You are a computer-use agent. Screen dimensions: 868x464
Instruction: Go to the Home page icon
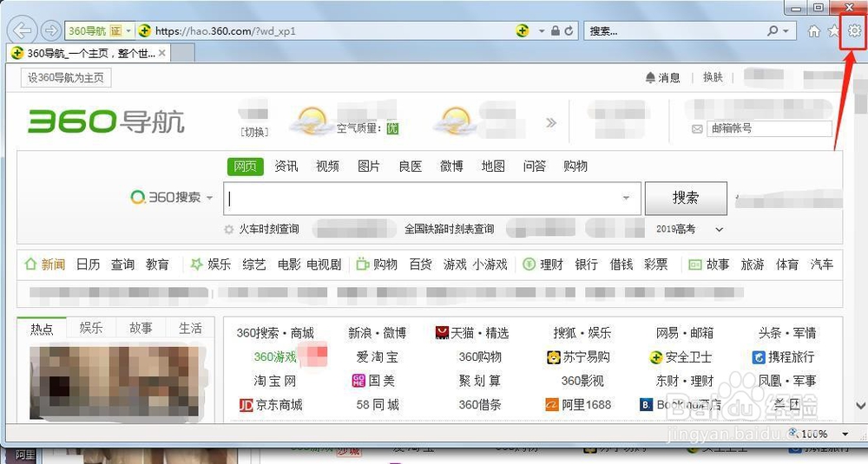(814, 31)
